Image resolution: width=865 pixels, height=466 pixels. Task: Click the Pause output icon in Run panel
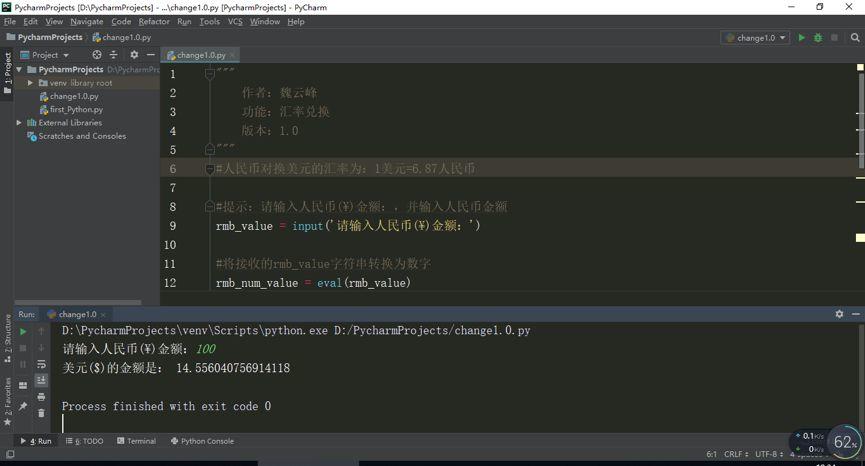pyautogui.click(x=23, y=365)
